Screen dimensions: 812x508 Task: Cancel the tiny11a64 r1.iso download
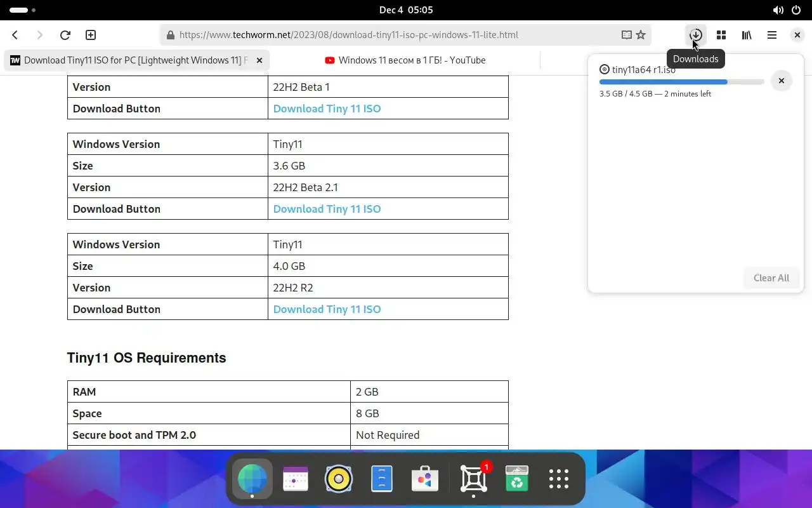tap(782, 81)
